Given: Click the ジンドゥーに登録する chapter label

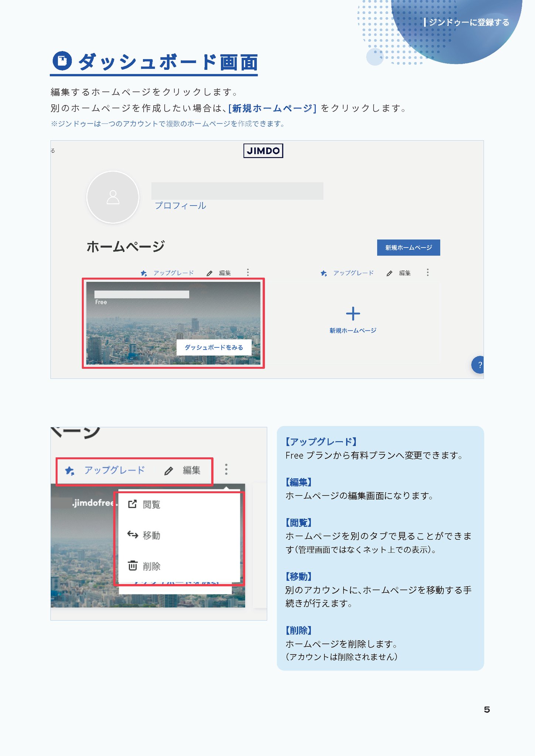Looking at the screenshot, I should [x=469, y=23].
